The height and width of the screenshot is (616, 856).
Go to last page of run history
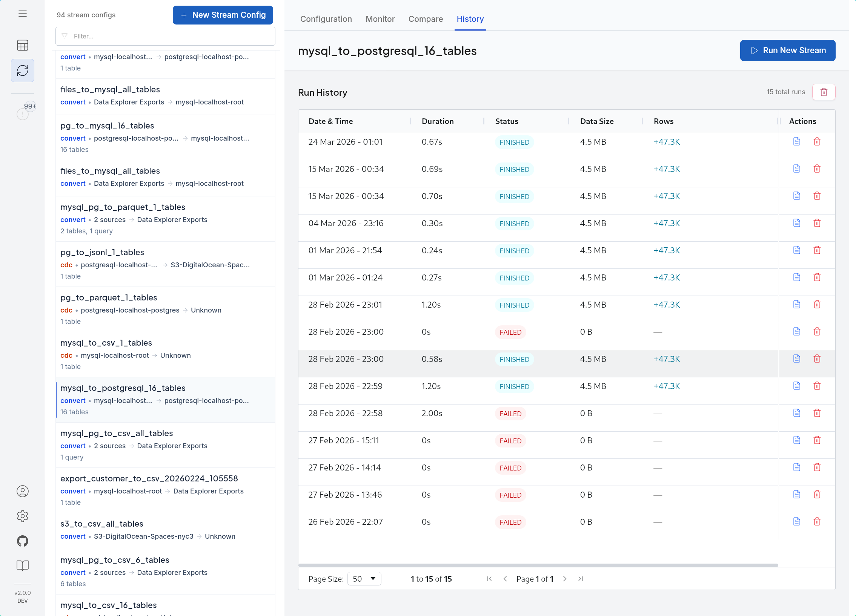(x=581, y=579)
